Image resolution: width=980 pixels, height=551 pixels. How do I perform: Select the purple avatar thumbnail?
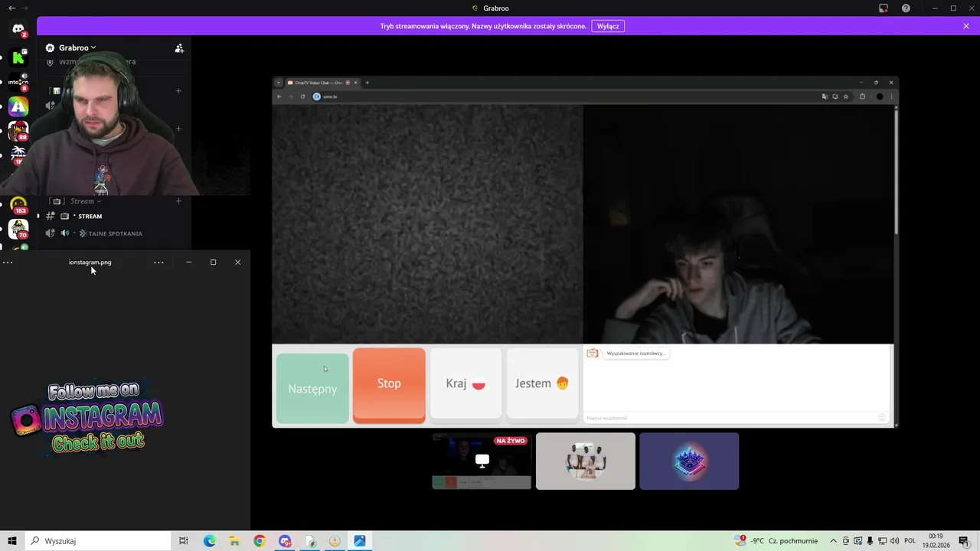tap(689, 461)
